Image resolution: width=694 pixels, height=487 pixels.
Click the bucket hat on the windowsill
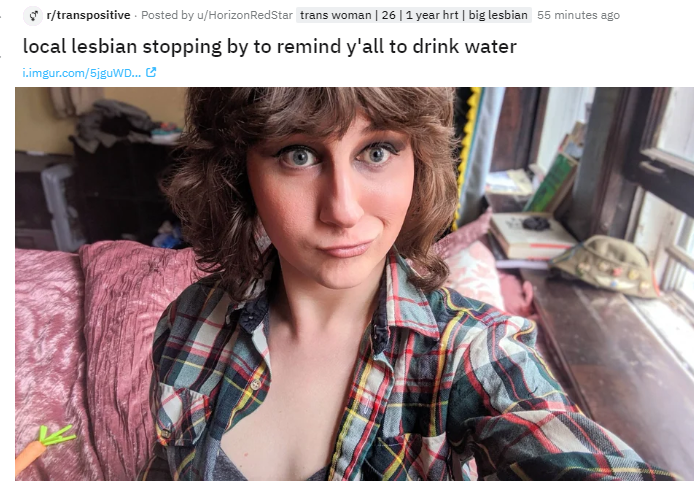(x=606, y=265)
